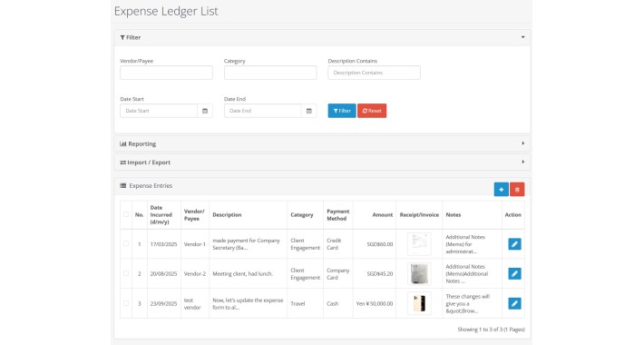Screen dimensions: 644x345
Task: Edit the test vendor expense entry
Action: pos(514,303)
